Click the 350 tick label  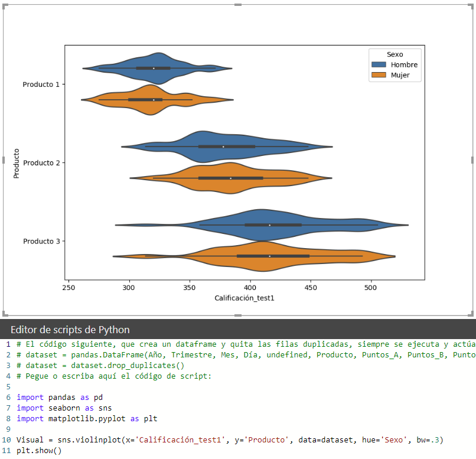(x=190, y=288)
